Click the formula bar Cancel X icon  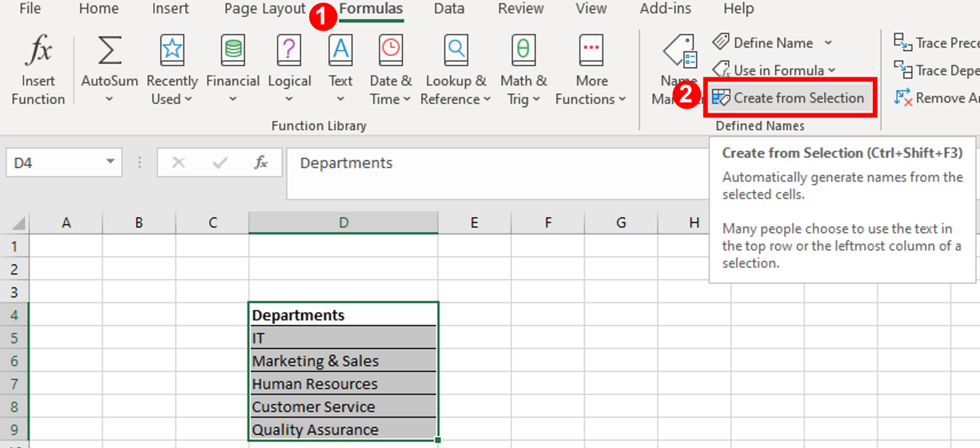pyautogui.click(x=179, y=163)
